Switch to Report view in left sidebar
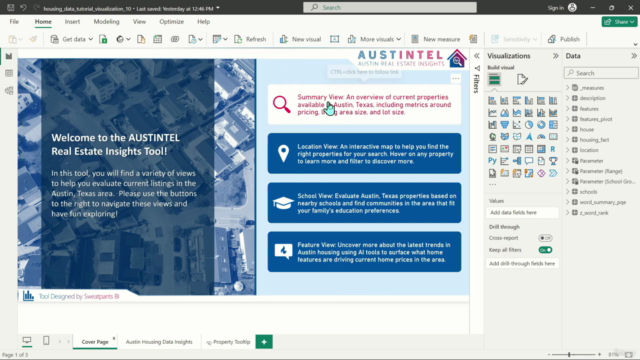 pyautogui.click(x=9, y=56)
